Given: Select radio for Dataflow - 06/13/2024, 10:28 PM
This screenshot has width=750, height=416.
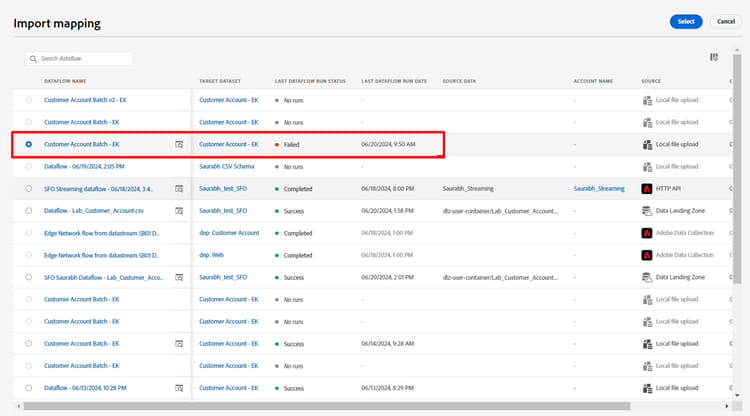Looking at the screenshot, I should coord(29,388).
